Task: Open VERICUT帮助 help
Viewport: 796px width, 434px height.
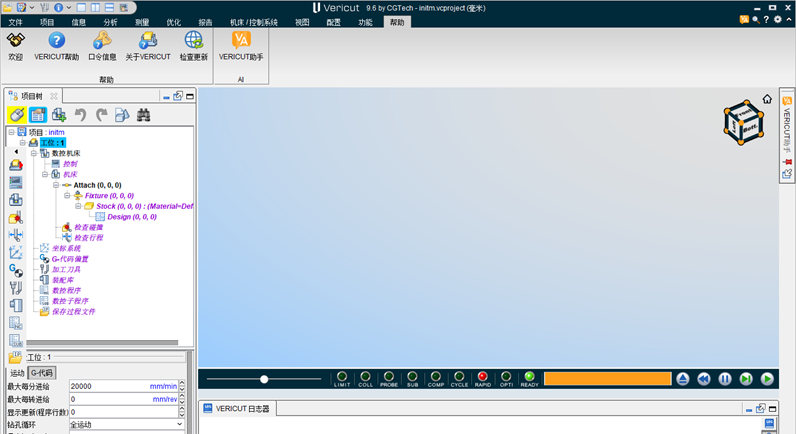Action: 56,46
